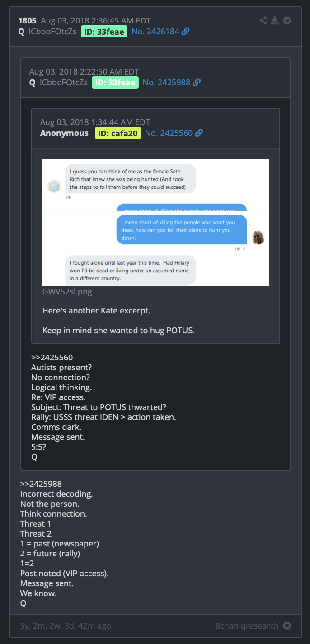This screenshot has height=644, width=310.
Task: Click the >>2425988 reply reference
Action: [41, 484]
